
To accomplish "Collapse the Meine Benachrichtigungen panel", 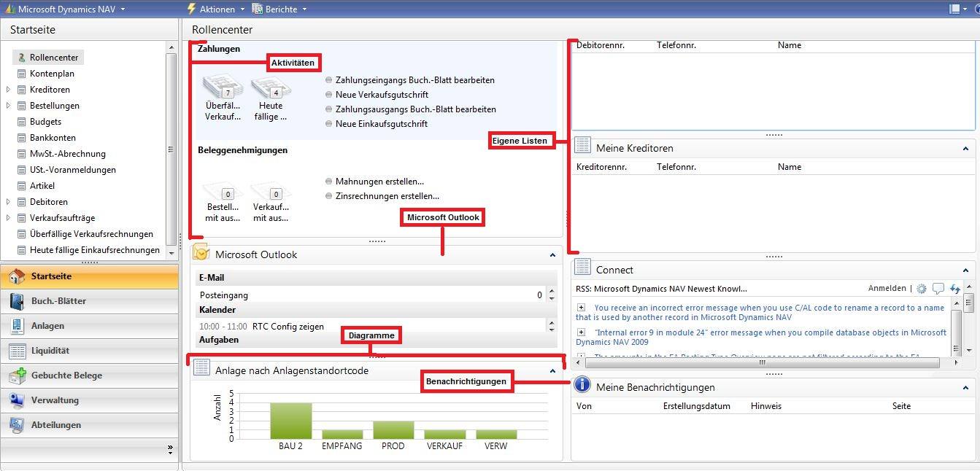I will (x=965, y=388).
